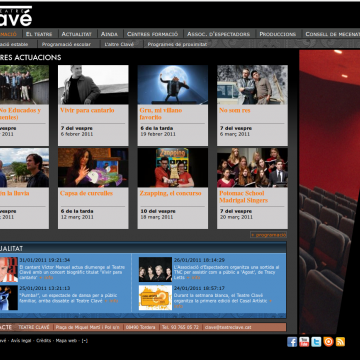Open the YouTube channel icon
The width and height of the screenshot is (360, 360).
304,342
